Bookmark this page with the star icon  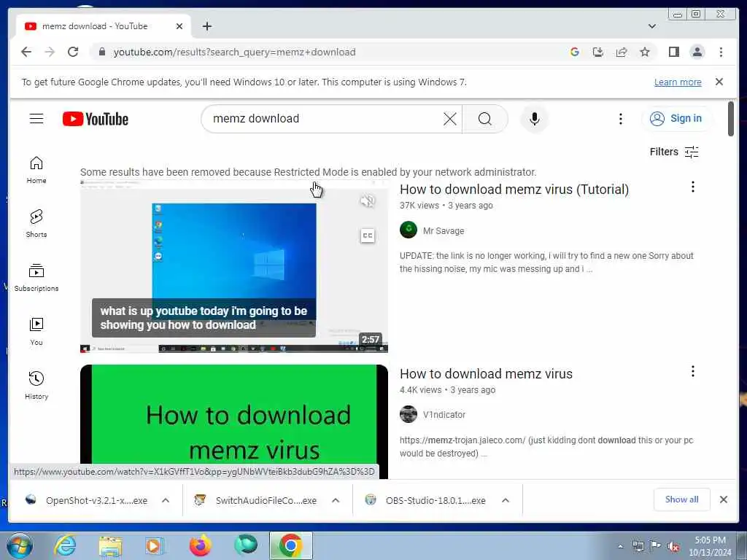coord(645,52)
